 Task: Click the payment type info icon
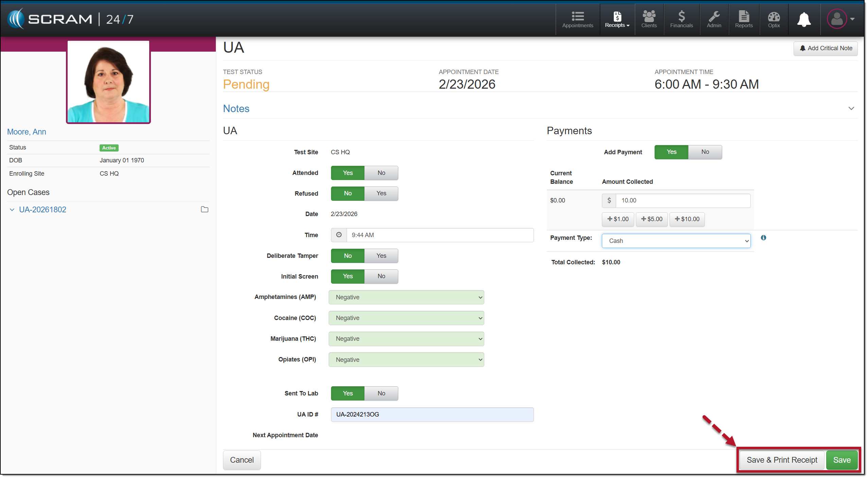pos(763,238)
